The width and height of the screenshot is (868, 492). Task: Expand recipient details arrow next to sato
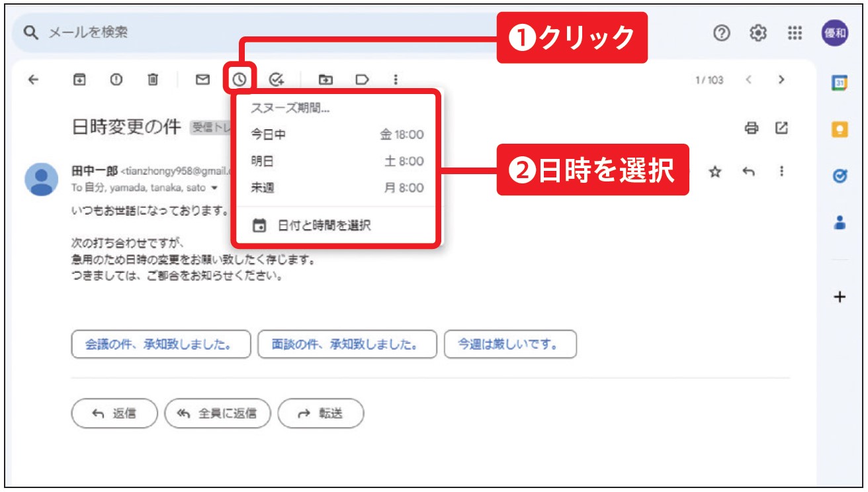pyautogui.click(x=214, y=188)
